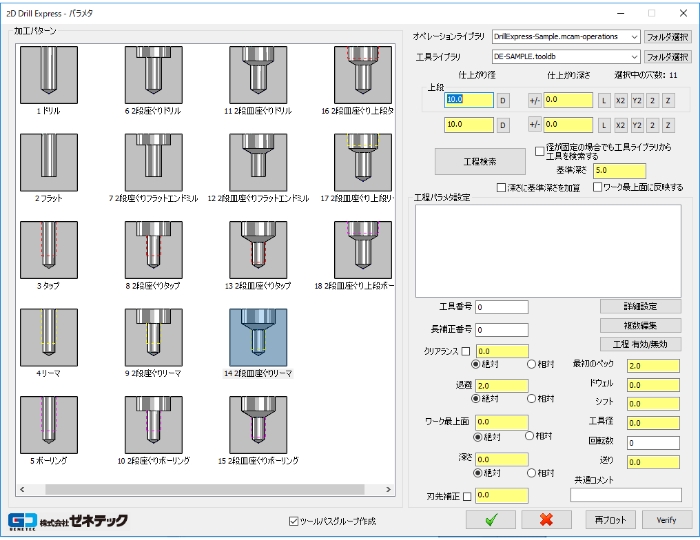This screenshot has width=700, height=540.
Task: Enable ワーク最上面に反映する checkbox
Action: coord(597,187)
